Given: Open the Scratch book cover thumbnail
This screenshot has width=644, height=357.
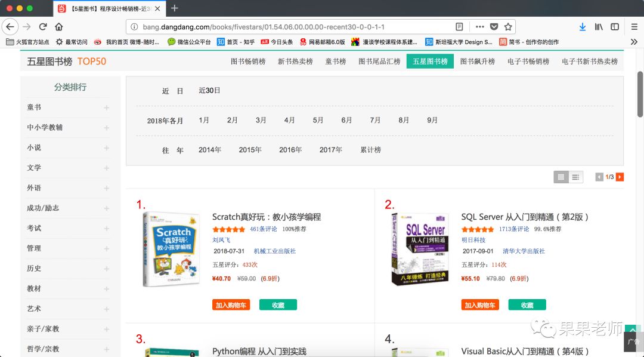Looking at the screenshot, I should pos(172,249).
